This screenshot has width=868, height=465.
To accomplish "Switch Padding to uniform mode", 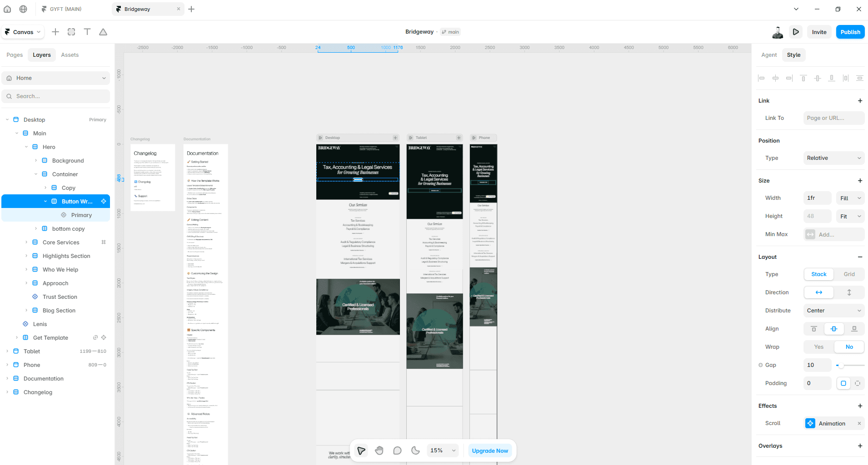I will coord(843,383).
